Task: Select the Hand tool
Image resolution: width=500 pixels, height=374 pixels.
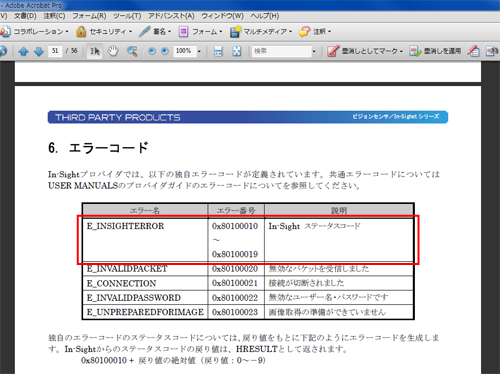Action: pyautogui.click(x=113, y=51)
